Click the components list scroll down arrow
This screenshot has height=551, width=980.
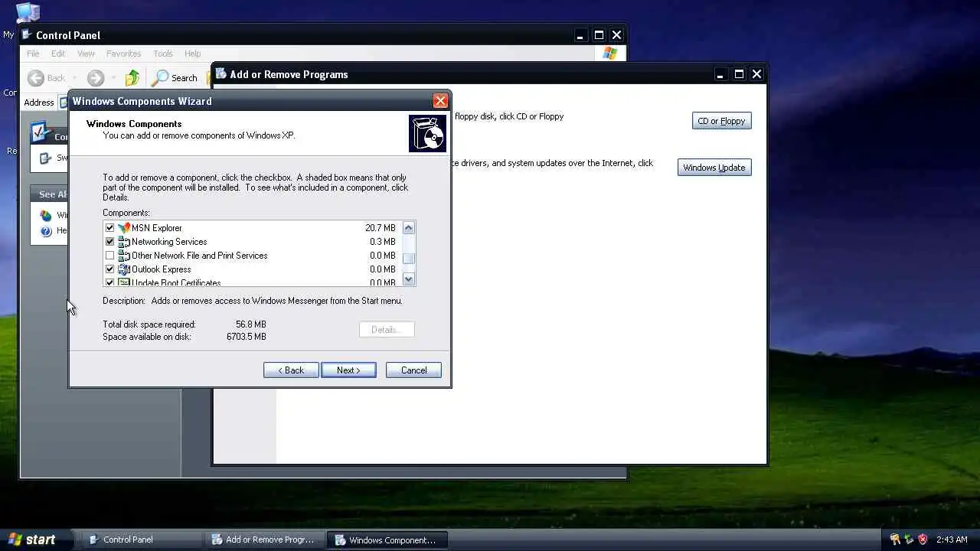pos(409,279)
